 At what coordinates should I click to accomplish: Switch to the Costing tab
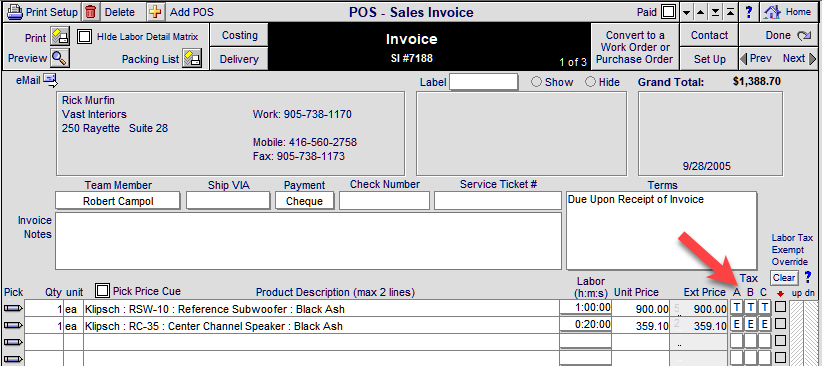(239, 35)
